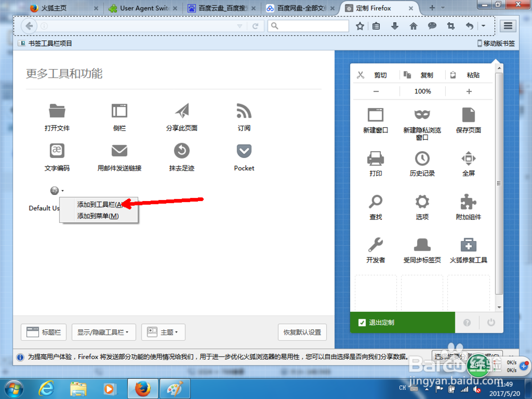Switch to the User Agent Switcher tab
This screenshot has width=532, height=399.
tap(143, 8)
